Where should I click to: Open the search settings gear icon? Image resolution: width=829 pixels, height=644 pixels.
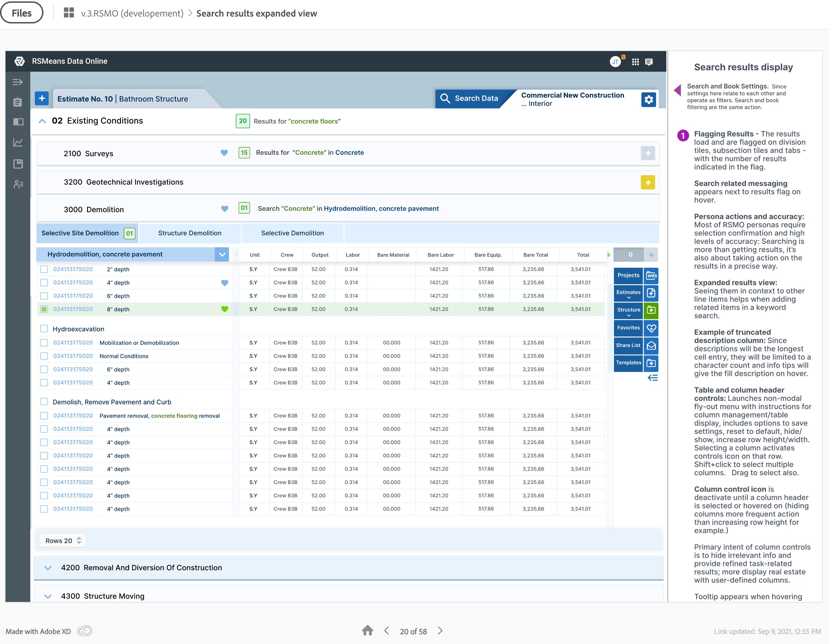coord(648,100)
